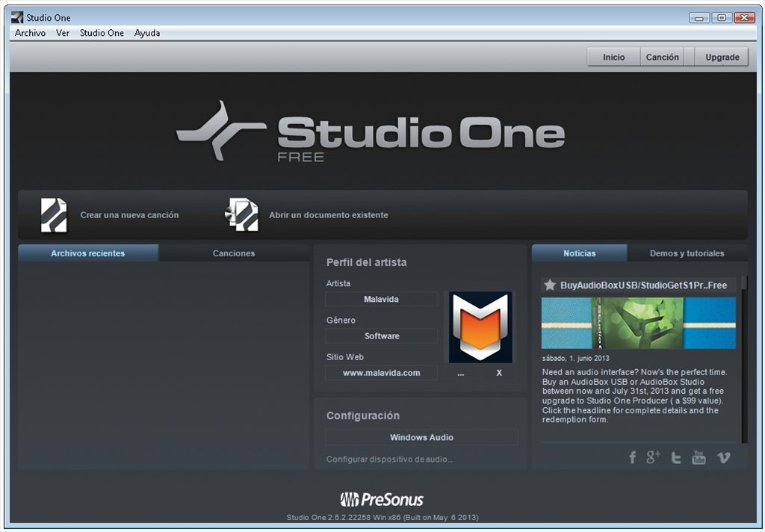This screenshot has height=532, width=765.
Task: Click the Artista field showing Malavida
Action: [381, 299]
